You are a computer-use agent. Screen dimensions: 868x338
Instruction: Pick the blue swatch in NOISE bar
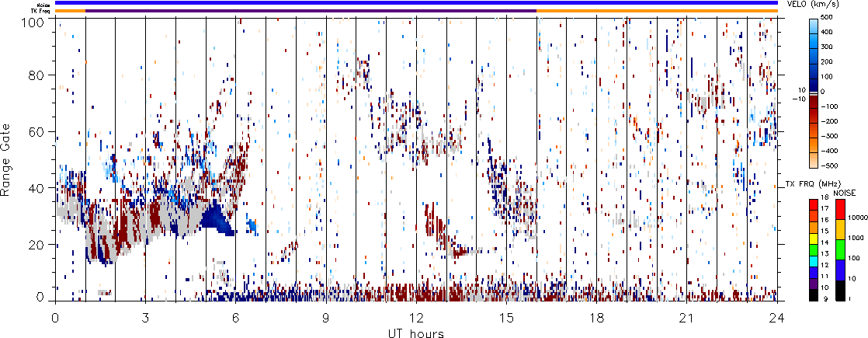(x=838, y=270)
